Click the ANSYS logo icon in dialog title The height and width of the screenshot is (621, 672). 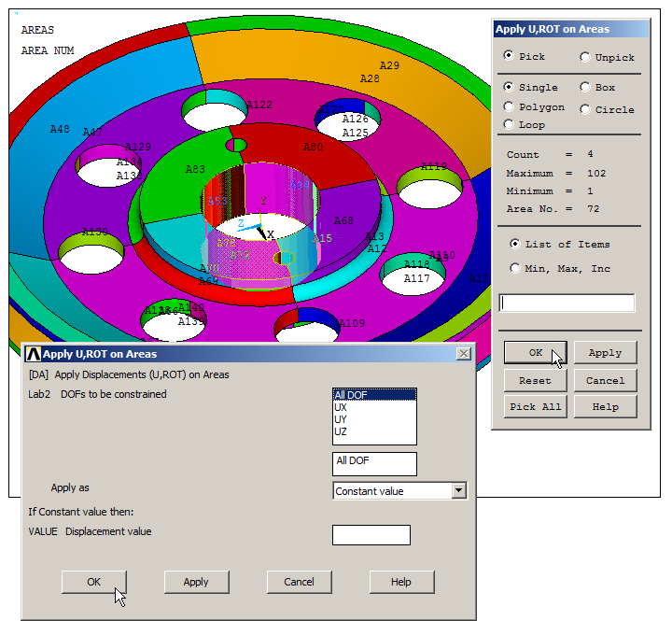[33, 354]
